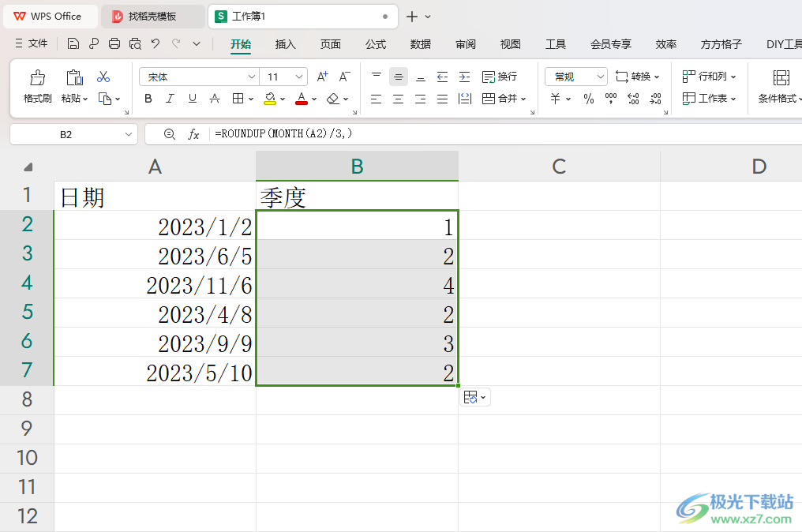Viewport: 802px width, 532px height.
Task: Click the Eraser clear formatting icon
Action: point(333,99)
